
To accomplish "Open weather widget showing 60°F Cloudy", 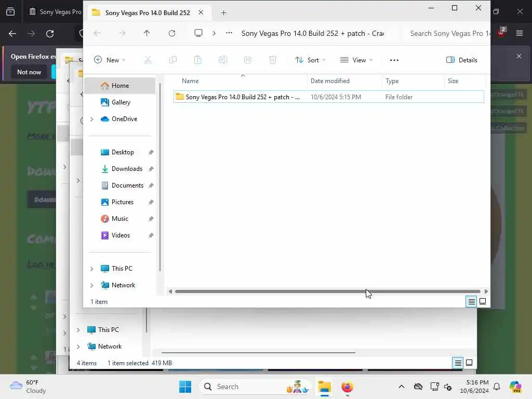I will point(28,387).
